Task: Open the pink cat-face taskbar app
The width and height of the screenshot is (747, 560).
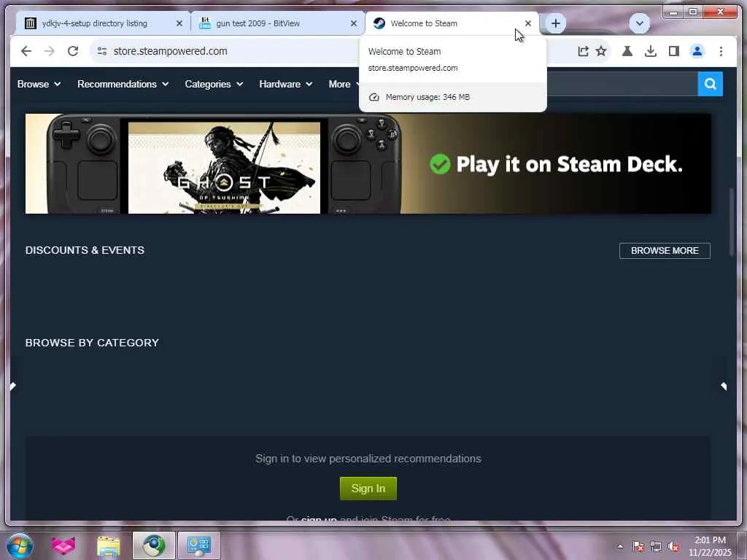Action: [63, 545]
